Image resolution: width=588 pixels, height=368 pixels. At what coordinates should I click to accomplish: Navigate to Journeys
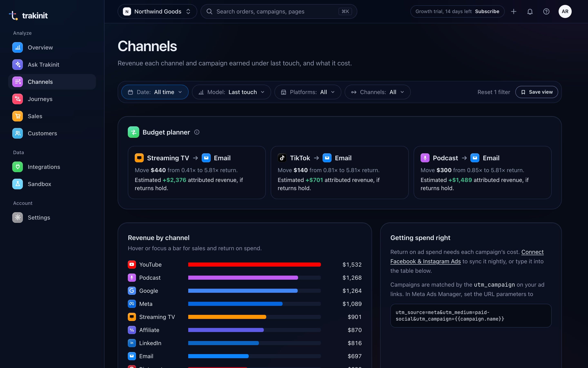[52, 99]
